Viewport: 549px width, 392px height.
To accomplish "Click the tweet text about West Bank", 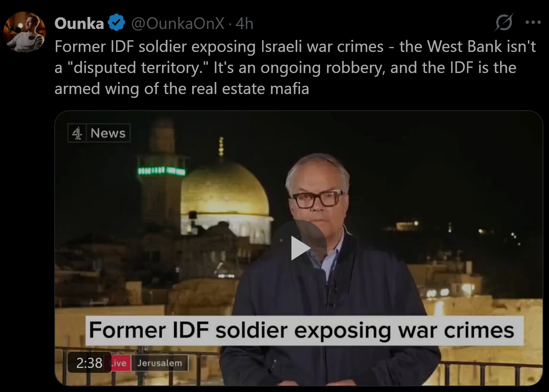I will (x=296, y=68).
